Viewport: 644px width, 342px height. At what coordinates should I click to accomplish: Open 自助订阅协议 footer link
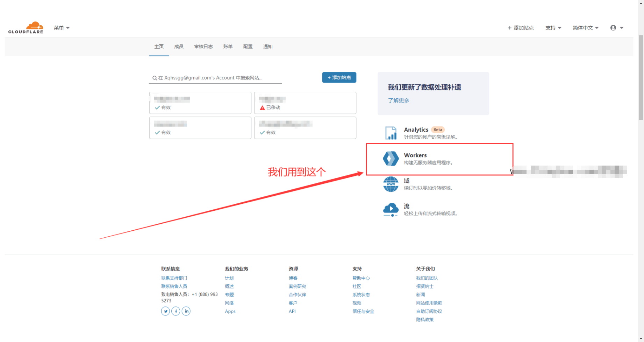(x=429, y=311)
